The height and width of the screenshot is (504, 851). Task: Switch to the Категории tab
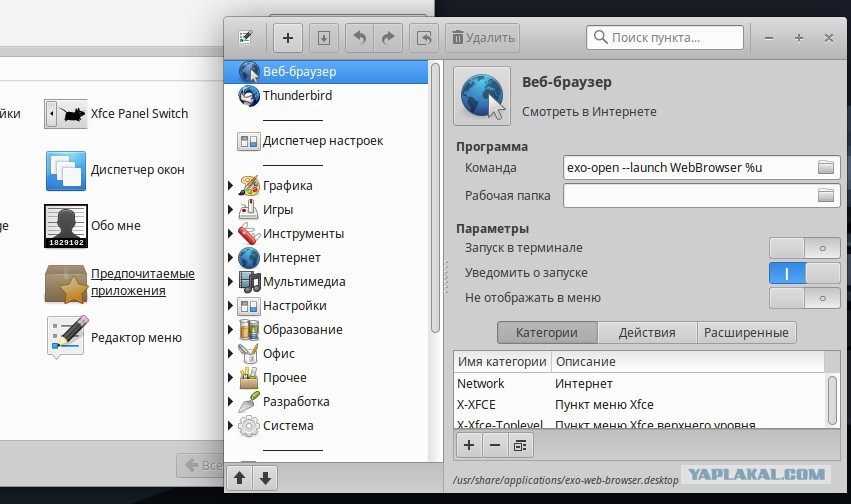click(x=547, y=333)
